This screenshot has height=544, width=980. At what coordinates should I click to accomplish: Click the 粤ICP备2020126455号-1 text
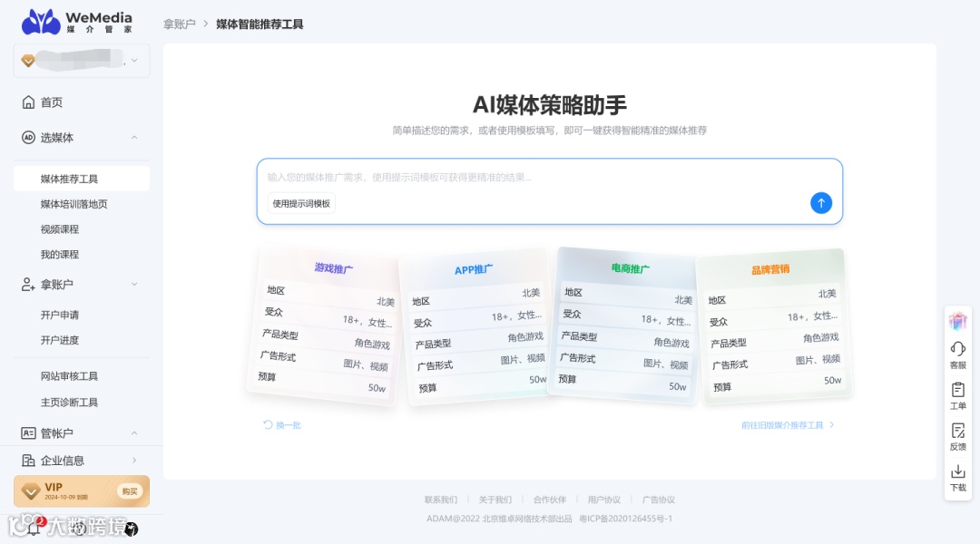point(625,519)
